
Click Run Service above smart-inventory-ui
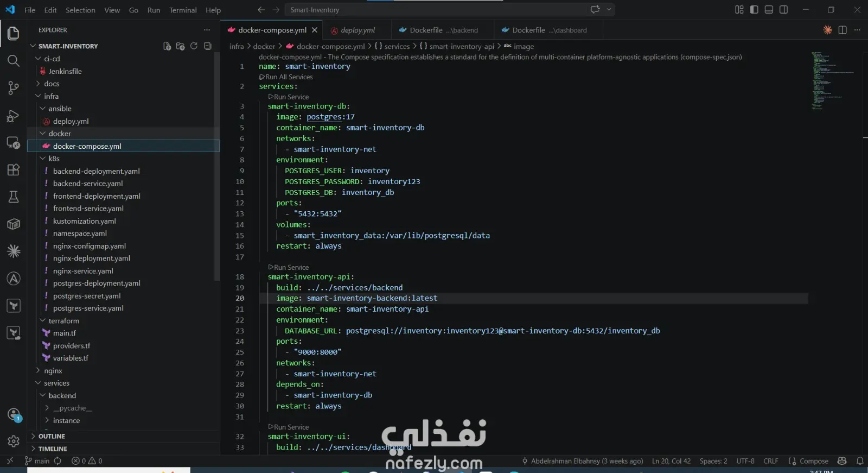[289, 427]
